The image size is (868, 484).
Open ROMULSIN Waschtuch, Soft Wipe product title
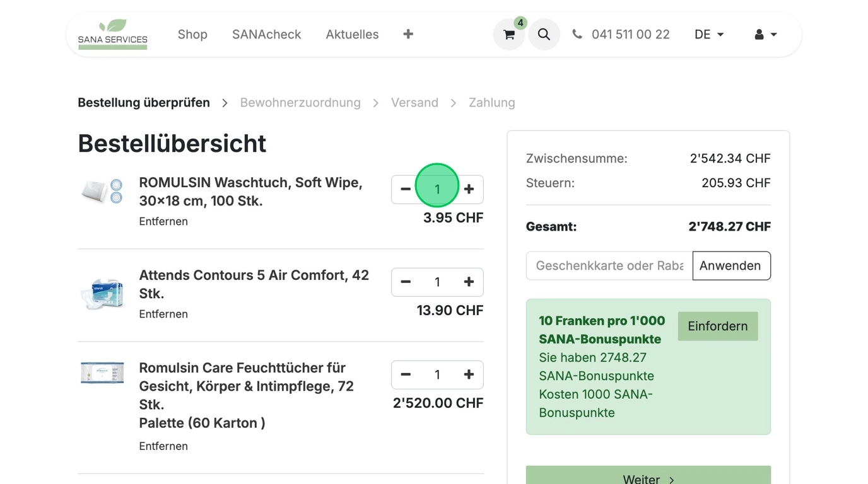[250, 192]
